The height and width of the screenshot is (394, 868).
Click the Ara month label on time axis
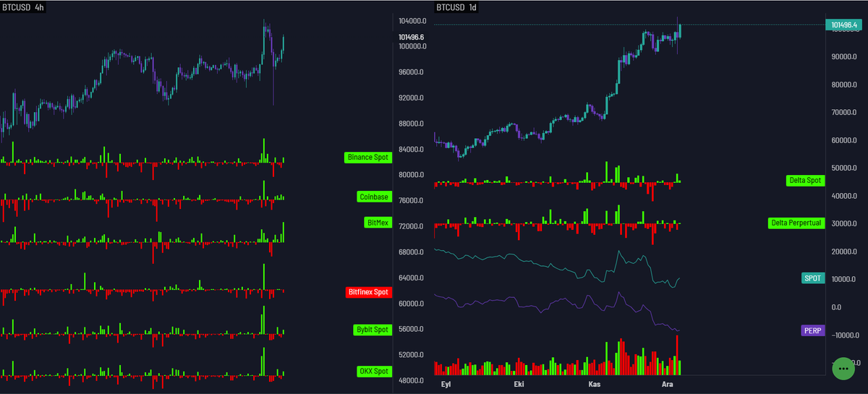point(668,385)
